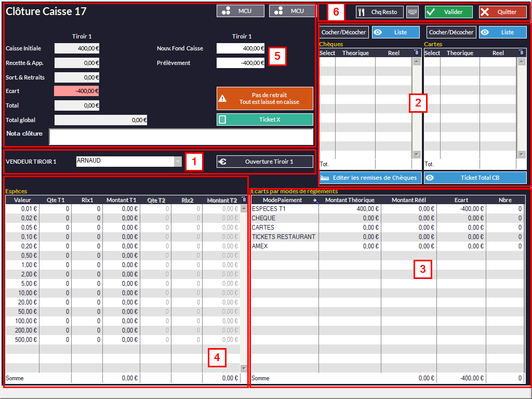Click the virtual keyboard icon
Screen dimensions: 532x399
[413, 12]
